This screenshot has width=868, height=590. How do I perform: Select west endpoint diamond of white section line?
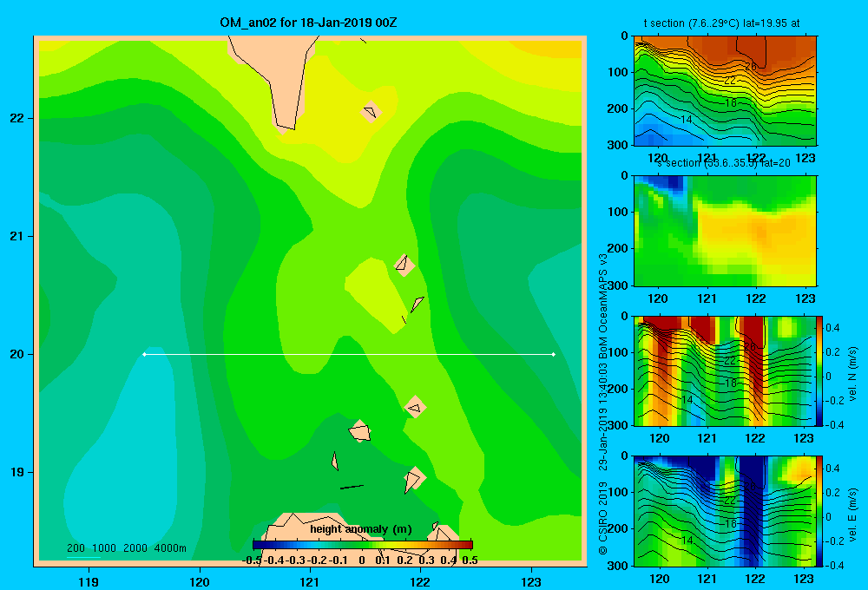(144, 354)
